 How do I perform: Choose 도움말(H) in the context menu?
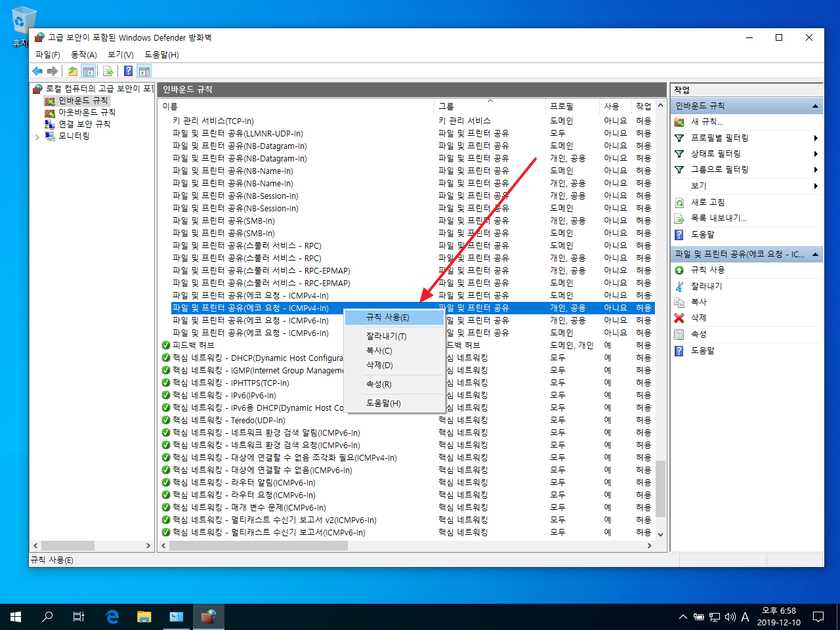pyautogui.click(x=395, y=404)
